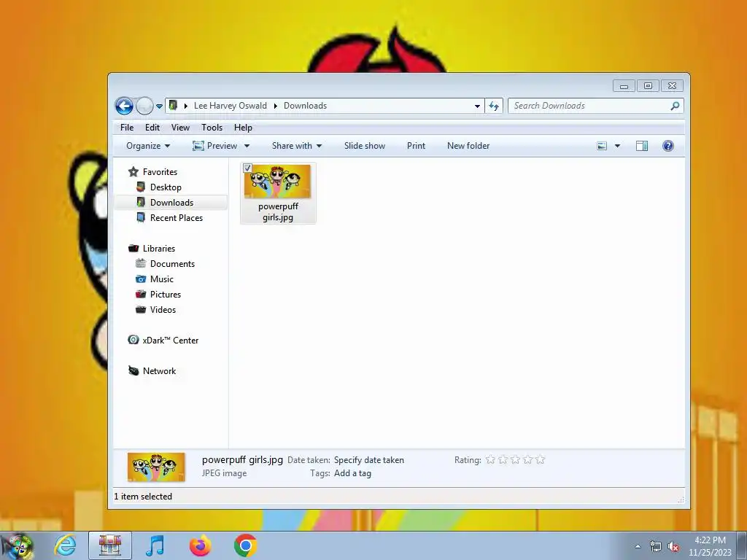Click the magnifier search icon
The height and width of the screenshot is (560, 747).
click(x=675, y=106)
